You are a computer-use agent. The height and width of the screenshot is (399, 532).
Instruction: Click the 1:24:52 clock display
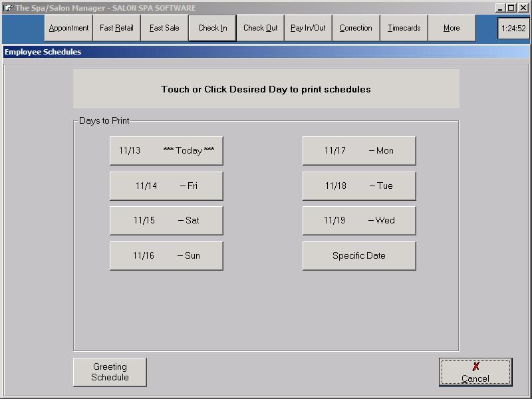click(x=513, y=29)
